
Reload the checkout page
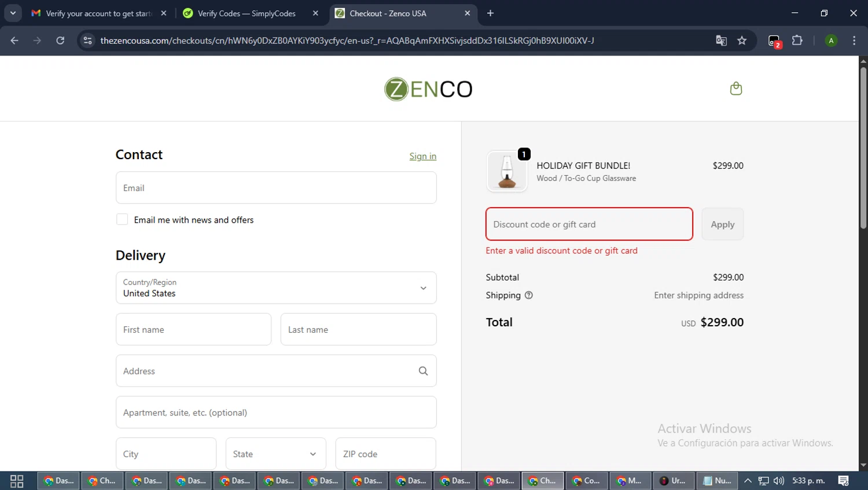(60, 40)
